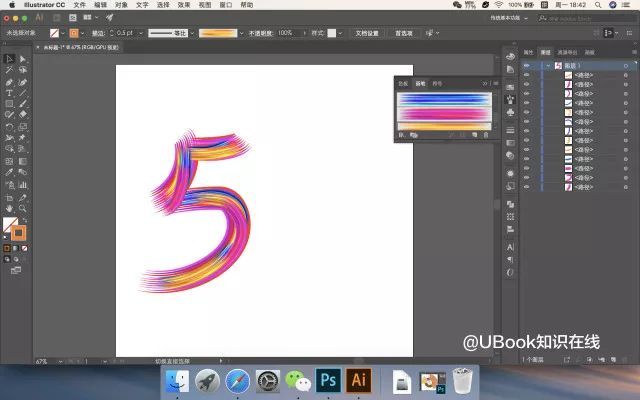Open the stroke weight 0.5 pt dropdown
Screen dimensions: 640x400
tap(141, 33)
